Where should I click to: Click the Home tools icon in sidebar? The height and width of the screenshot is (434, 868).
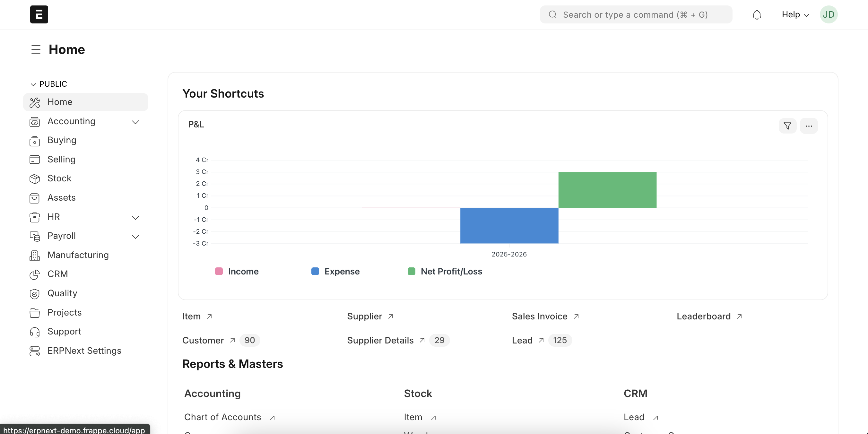[35, 102]
